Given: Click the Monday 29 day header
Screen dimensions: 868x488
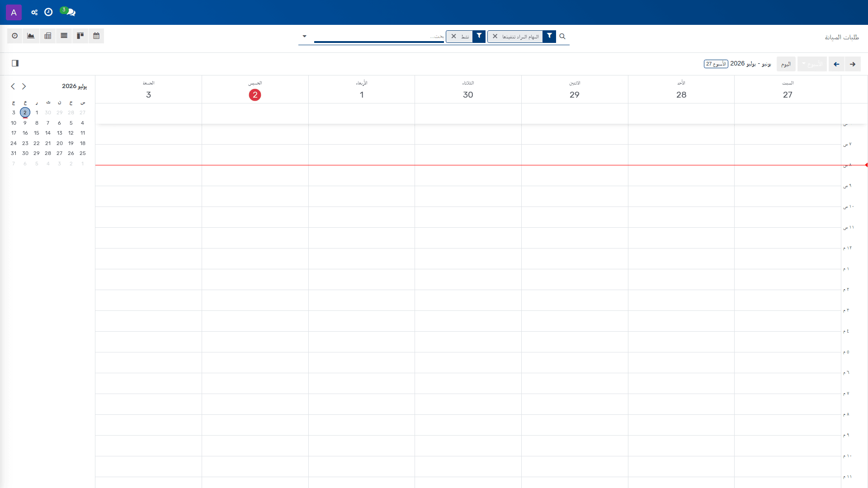Looking at the screenshot, I should click(575, 90).
